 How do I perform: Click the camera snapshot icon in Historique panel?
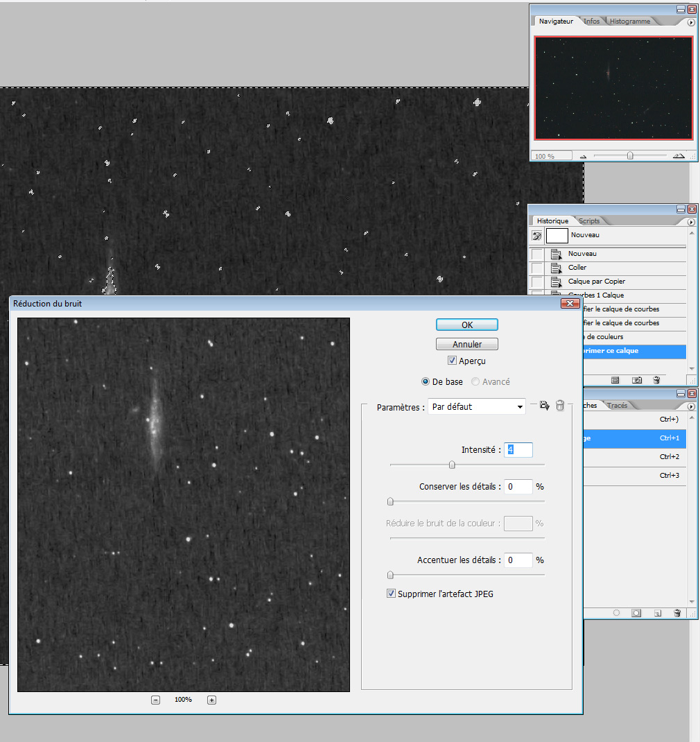(637, 380)
